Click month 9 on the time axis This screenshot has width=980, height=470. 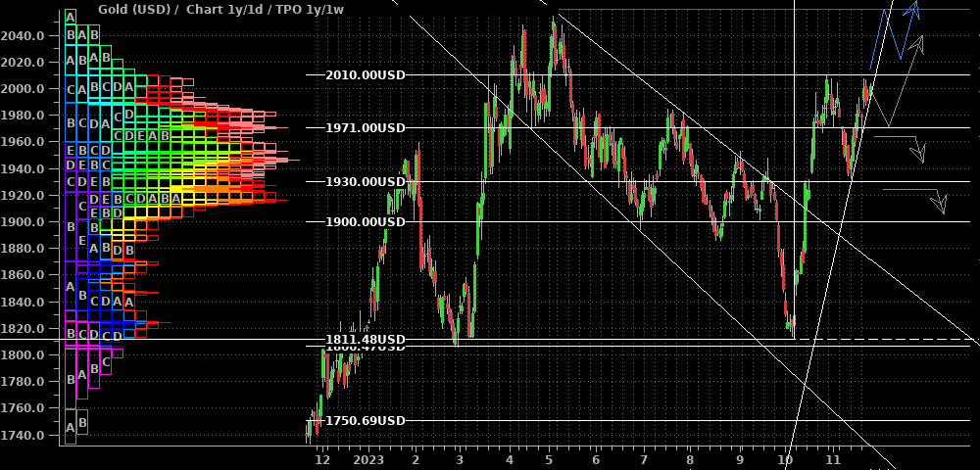point(740,460)
